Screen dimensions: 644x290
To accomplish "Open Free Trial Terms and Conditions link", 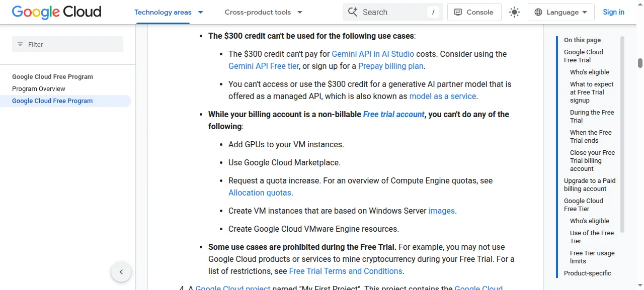I will point(346,271).
